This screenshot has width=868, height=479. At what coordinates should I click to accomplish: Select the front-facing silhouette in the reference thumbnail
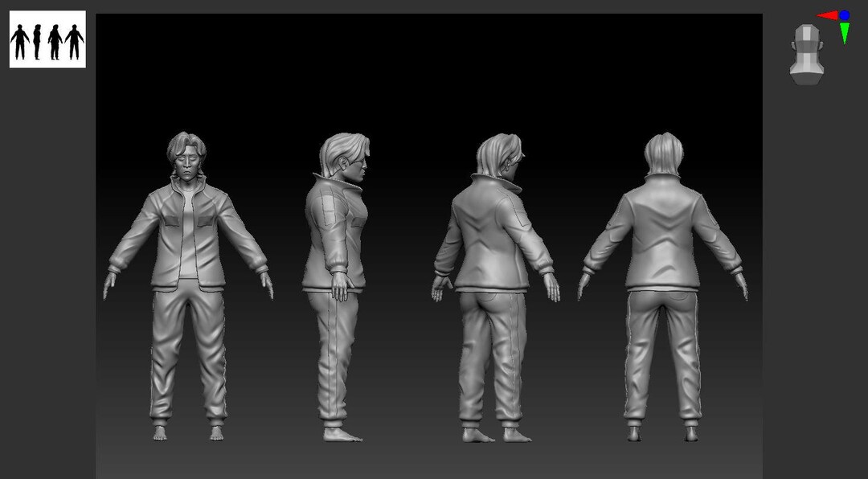[20, 37]
